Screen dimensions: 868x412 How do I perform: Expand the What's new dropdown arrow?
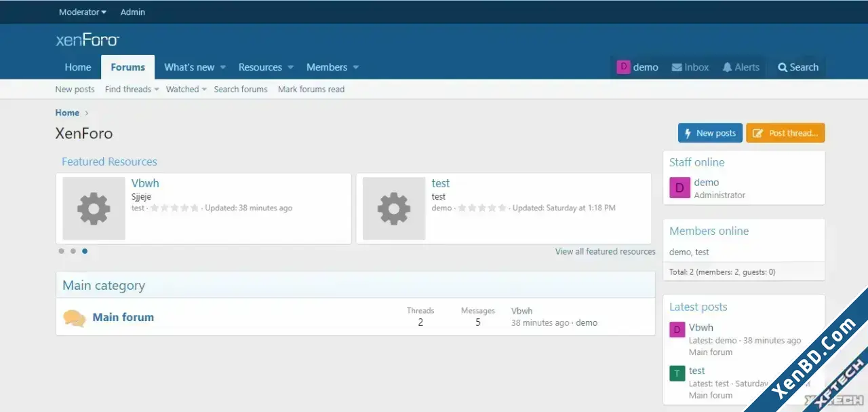[222, 67]
